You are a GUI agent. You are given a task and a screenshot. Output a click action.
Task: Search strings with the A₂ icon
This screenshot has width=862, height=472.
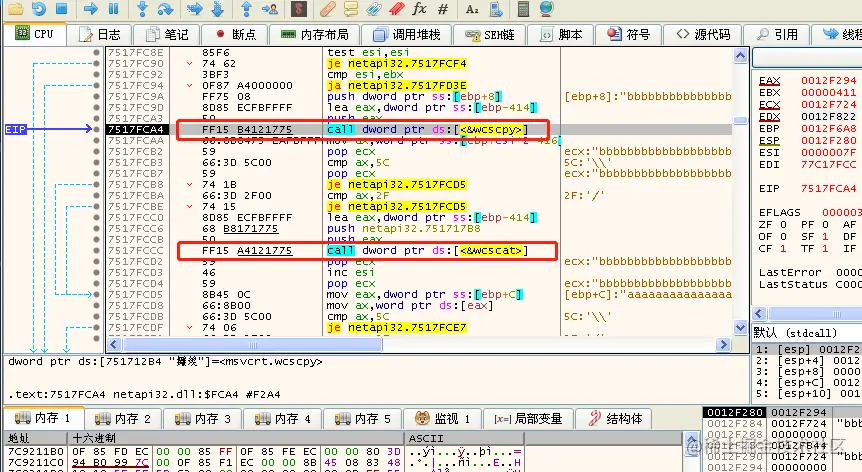tap(472, 8)
